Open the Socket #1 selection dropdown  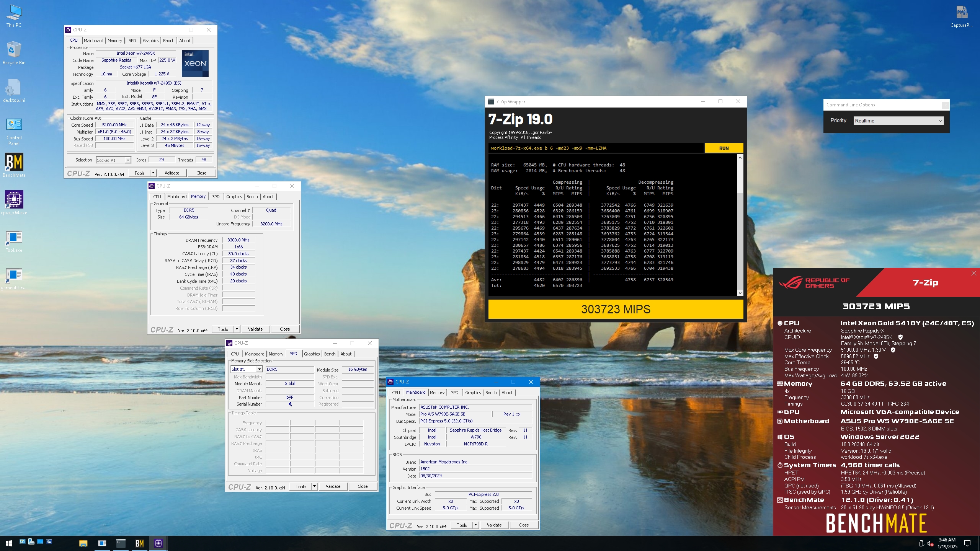[x=113, y=160]
